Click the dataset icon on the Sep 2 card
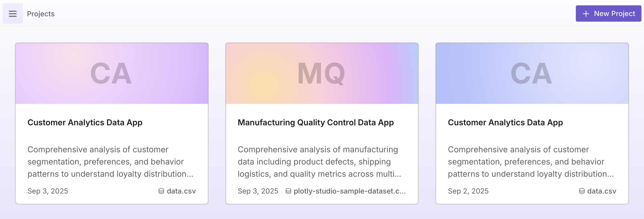Screen dimensions: 644x219 point(582,191)
